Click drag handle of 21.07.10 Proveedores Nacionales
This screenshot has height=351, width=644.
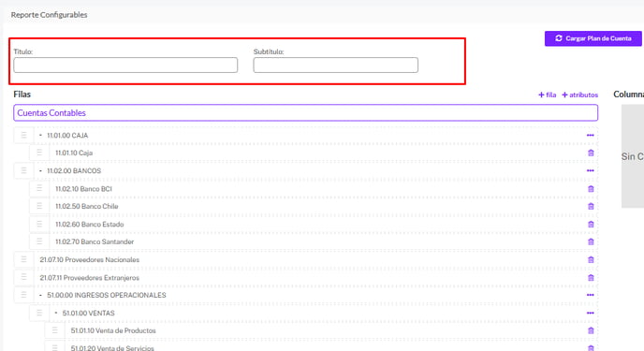(x=23, y=259)
